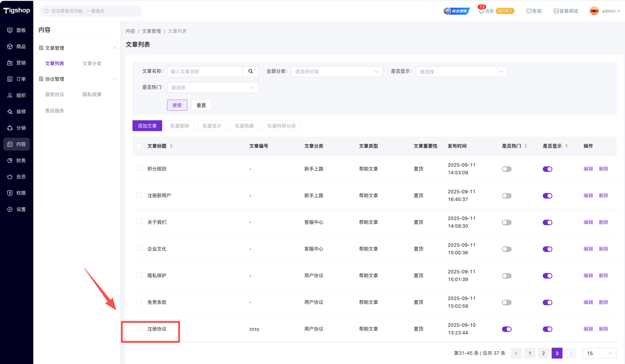This screenshot has height=364, width=625.
Task: Check the checkbox for 注册协议 row
Action: coord(139,328)
